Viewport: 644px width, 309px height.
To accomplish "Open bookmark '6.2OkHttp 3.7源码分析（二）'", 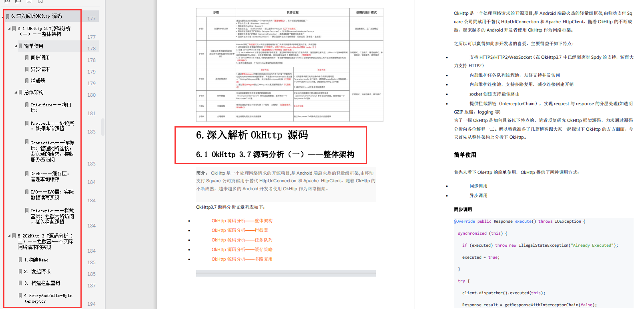I will pyautogui.click(x=45, y=241).
